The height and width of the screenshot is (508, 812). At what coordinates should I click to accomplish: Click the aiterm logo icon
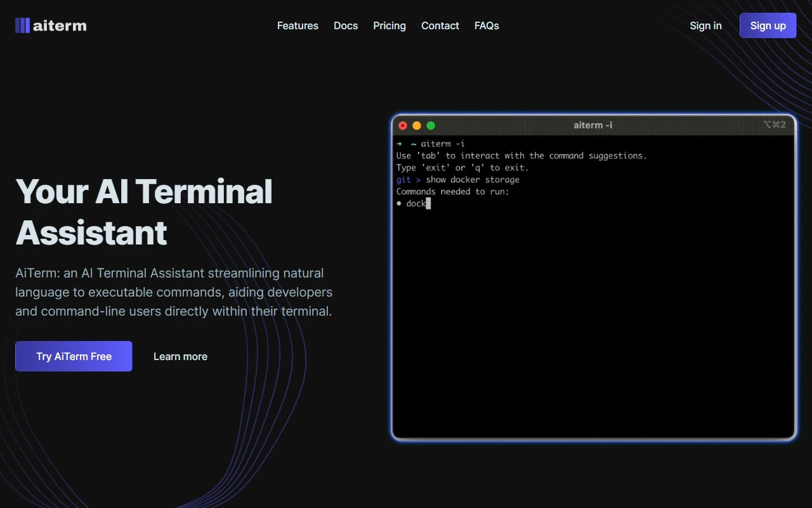[x=23, y=25]
